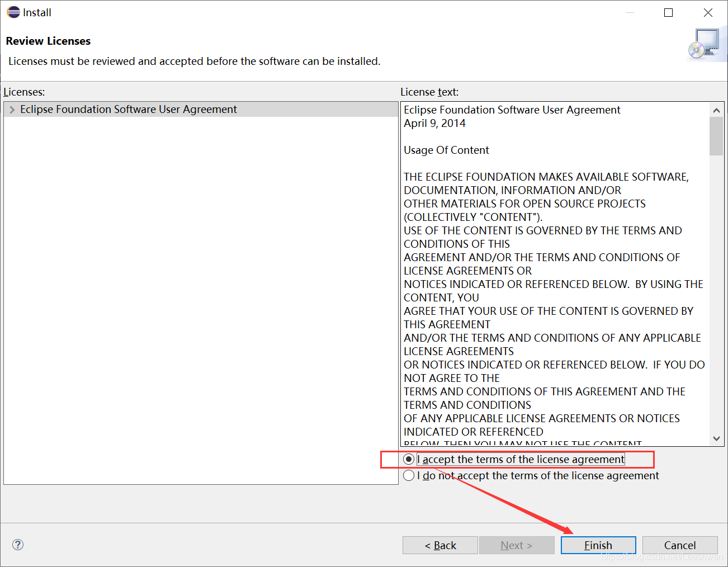
Task: Select Eclipse Foundation Software User Agreement license row
Action: coord(201,110)
